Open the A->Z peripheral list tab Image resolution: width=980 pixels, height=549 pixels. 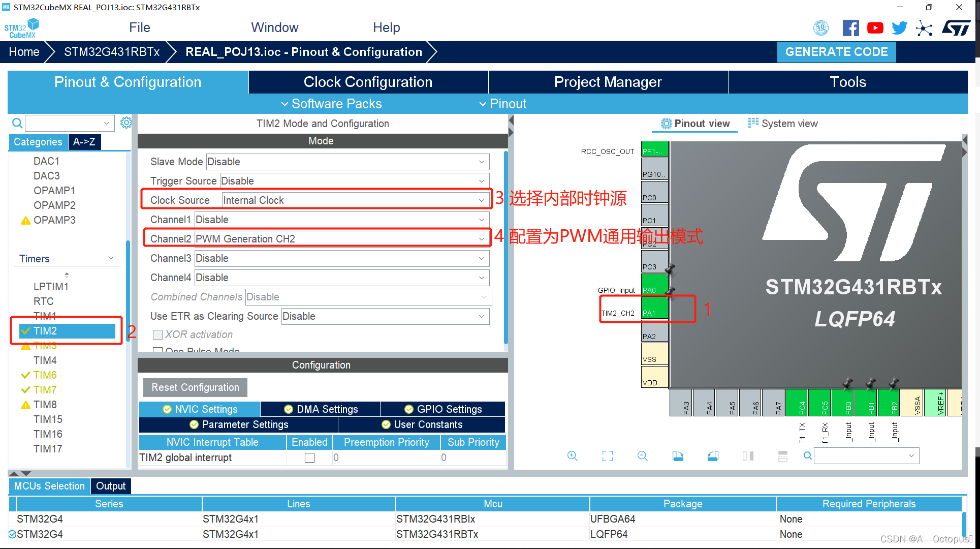pyautogui.click(x=84, y=142)
